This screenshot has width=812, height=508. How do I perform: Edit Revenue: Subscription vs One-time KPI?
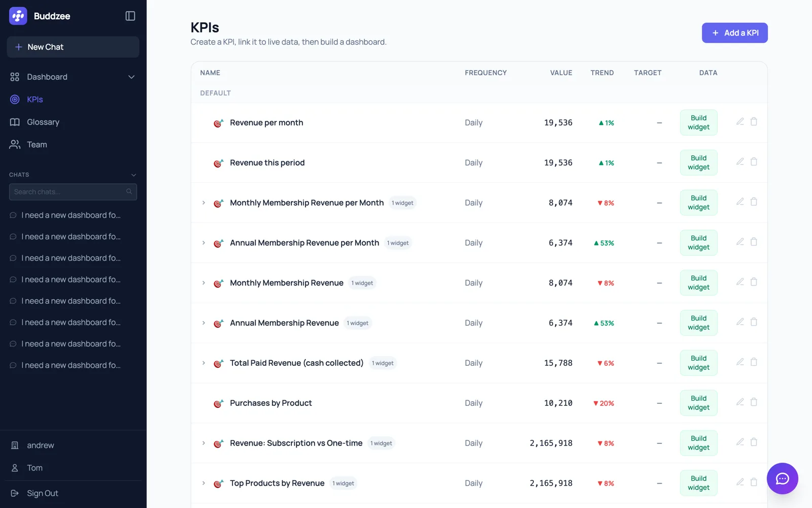tap(740, 442)
